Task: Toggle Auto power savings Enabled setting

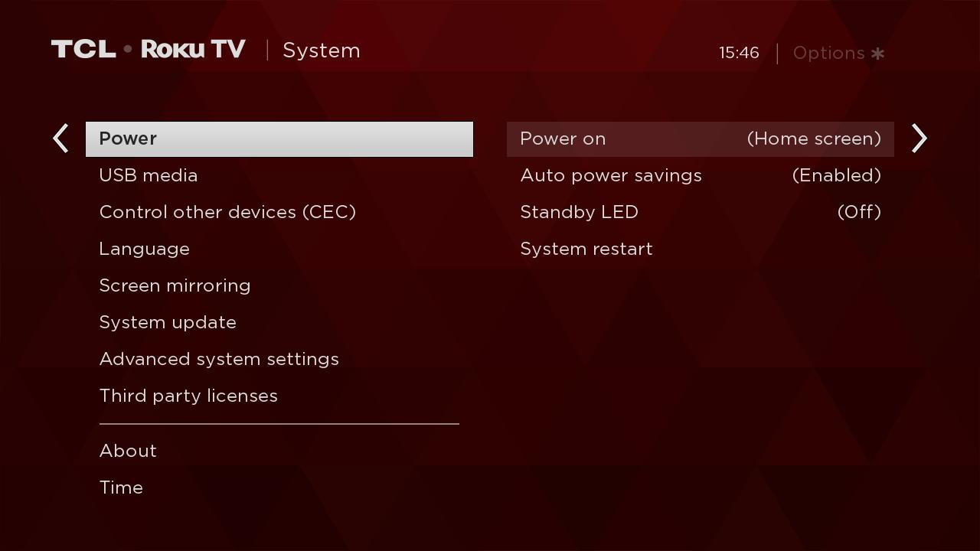Action: click(701, 176)
